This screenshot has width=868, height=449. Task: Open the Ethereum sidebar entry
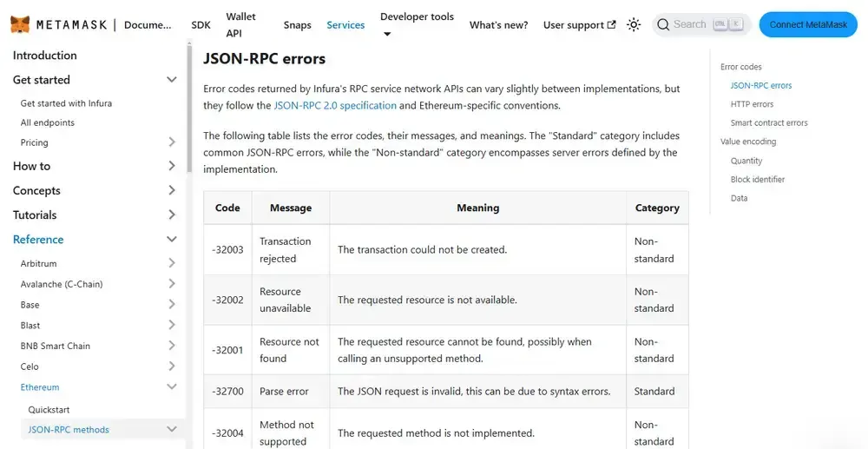(40, 387)
